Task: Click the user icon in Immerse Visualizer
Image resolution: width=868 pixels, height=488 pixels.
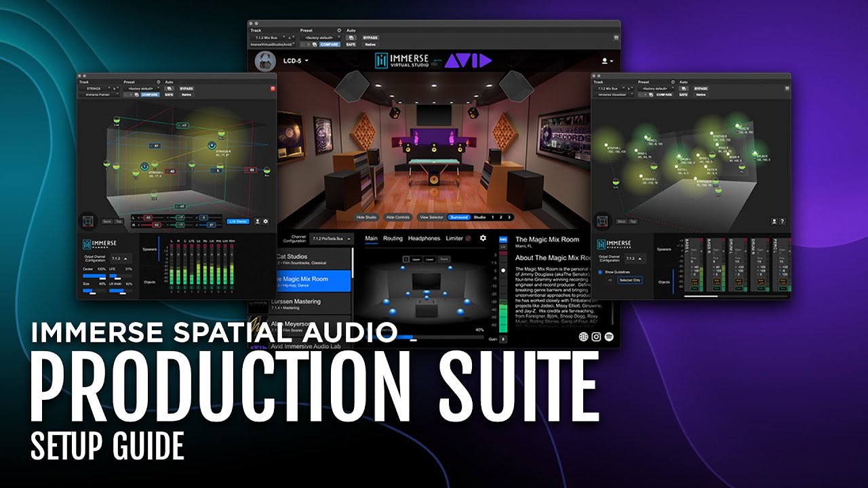Action: [774, 221]
